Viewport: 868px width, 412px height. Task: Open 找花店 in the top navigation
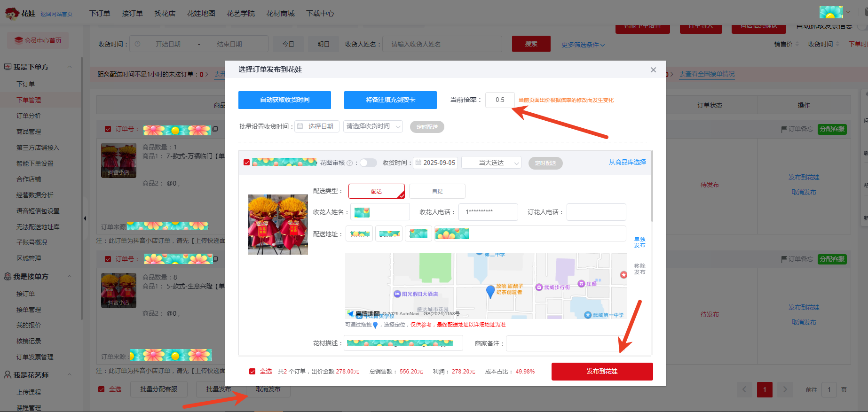[165, 14]
